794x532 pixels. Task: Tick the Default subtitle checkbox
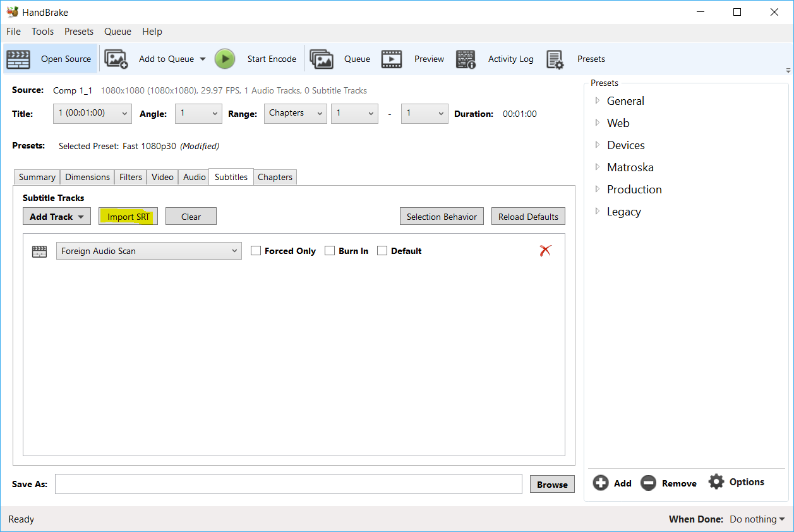coord(382,251)
